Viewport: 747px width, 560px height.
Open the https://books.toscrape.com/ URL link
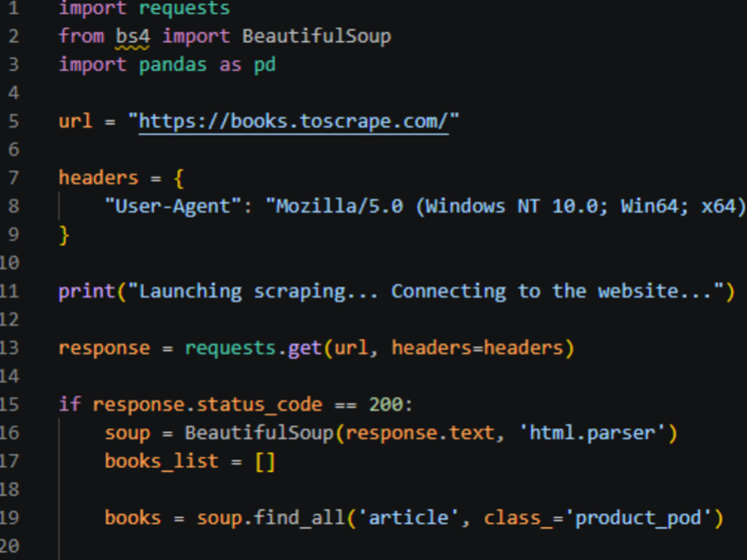(x=294, y=122)
